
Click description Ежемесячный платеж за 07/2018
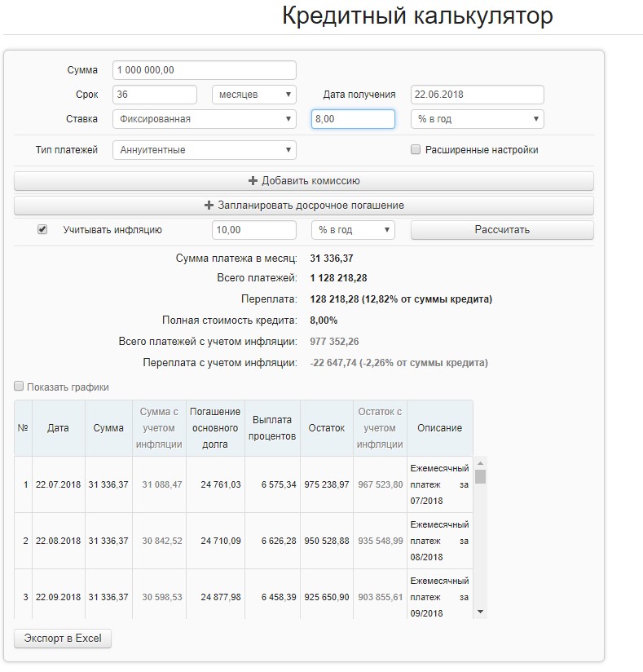click(439, 484)
